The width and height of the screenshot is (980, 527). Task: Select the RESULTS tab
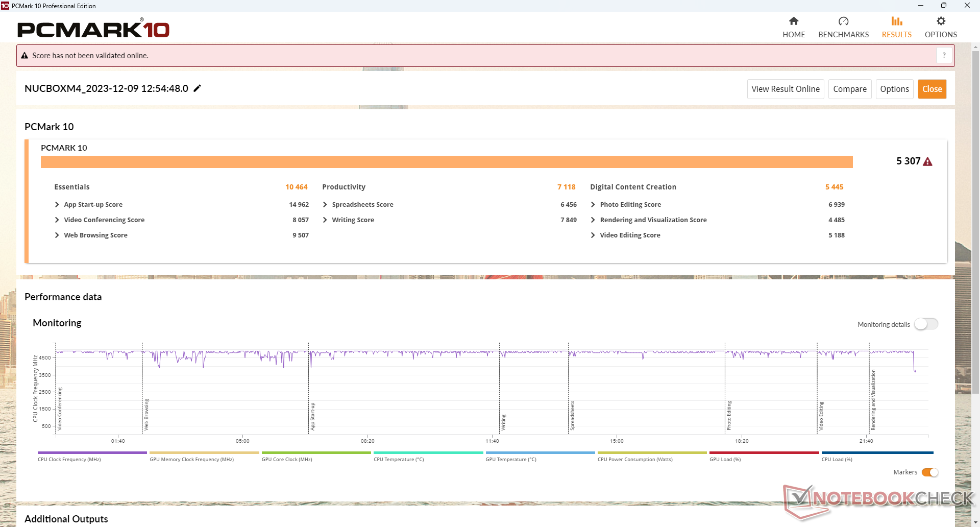tap(897, 28)
